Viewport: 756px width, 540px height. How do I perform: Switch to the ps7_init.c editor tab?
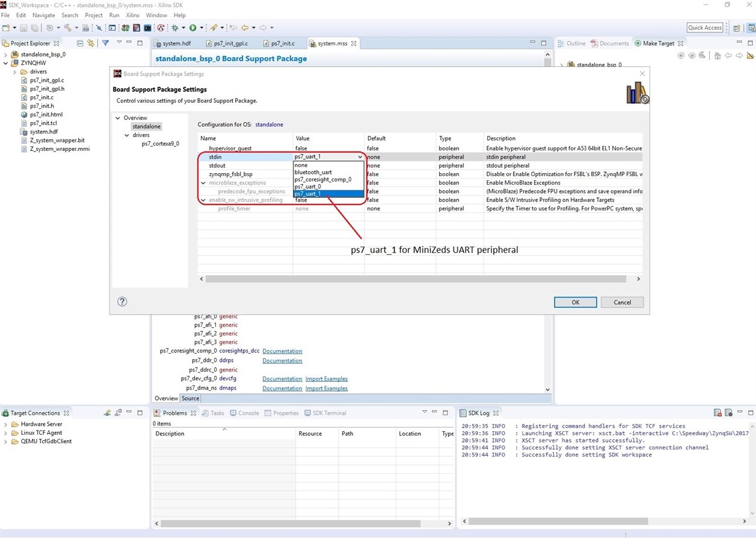tap(282, 43)
